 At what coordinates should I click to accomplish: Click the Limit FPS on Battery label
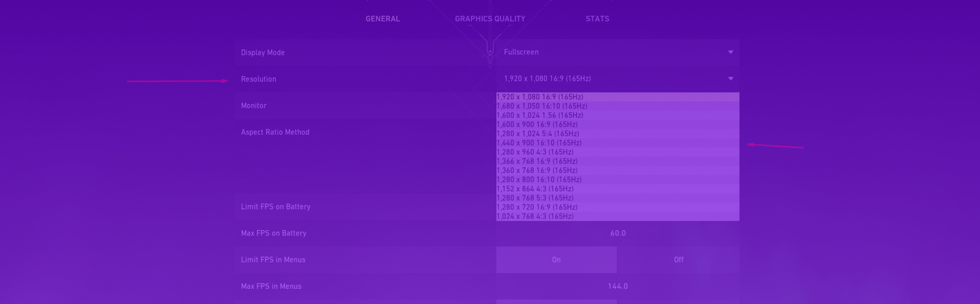click(276, 207)
